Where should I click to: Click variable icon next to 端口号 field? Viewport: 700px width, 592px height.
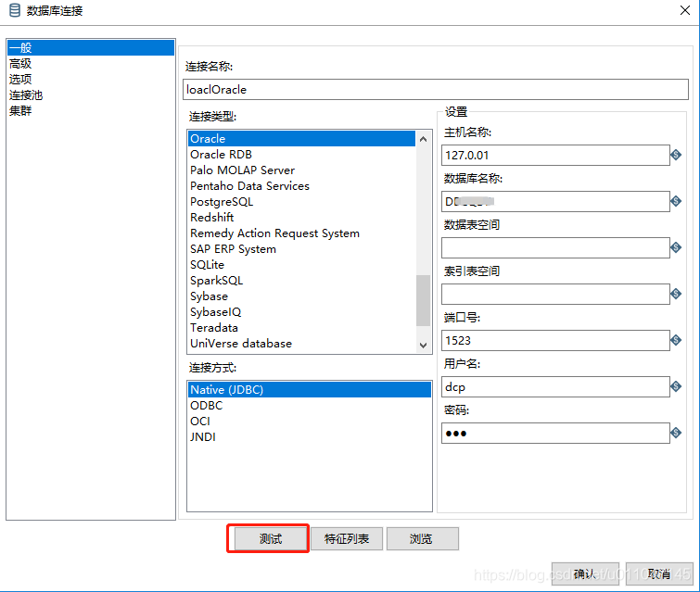point(676,340)
